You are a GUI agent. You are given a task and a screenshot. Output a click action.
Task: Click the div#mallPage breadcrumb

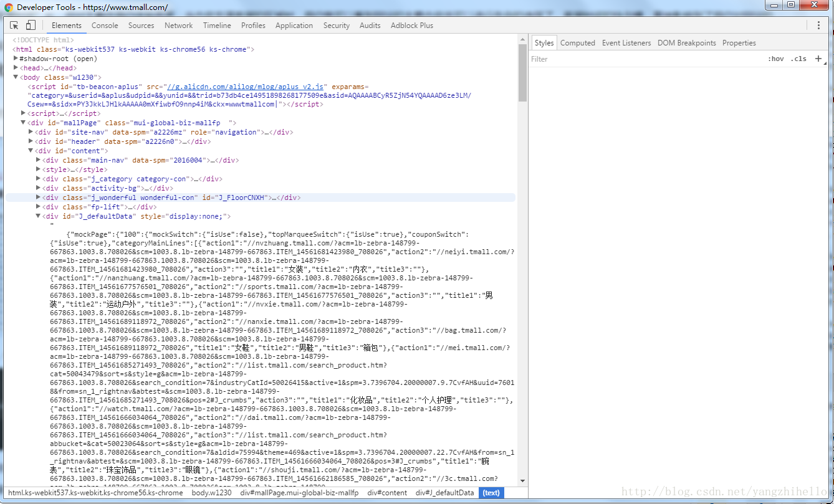[x=299, y=493]
